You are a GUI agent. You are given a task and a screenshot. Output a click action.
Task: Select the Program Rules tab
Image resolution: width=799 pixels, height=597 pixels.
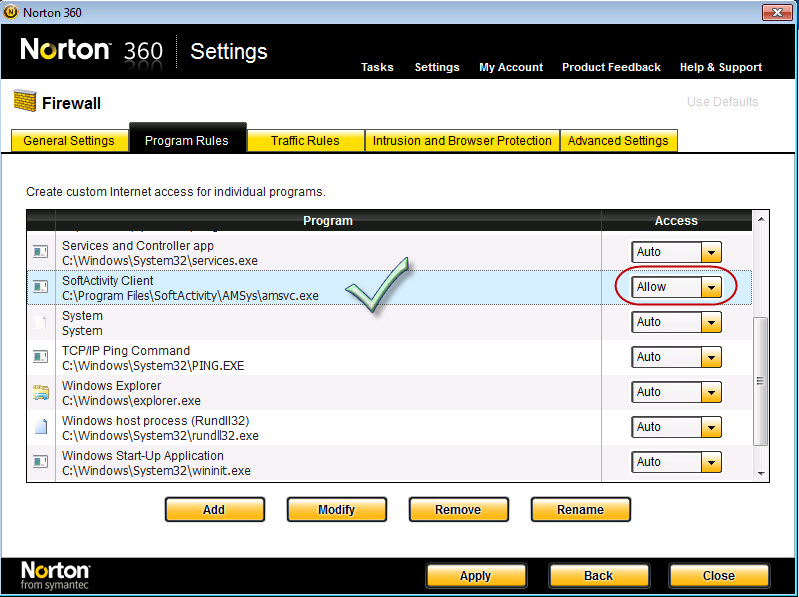tap(187, 139)
